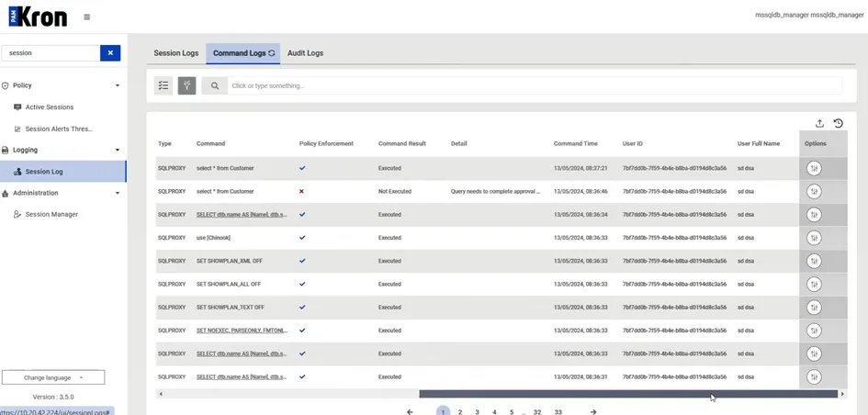Click the SET NOEXEC, PARSEONLY command link
Screen dimensions: 868x415
pyautogui.click(x=242, y=331)
